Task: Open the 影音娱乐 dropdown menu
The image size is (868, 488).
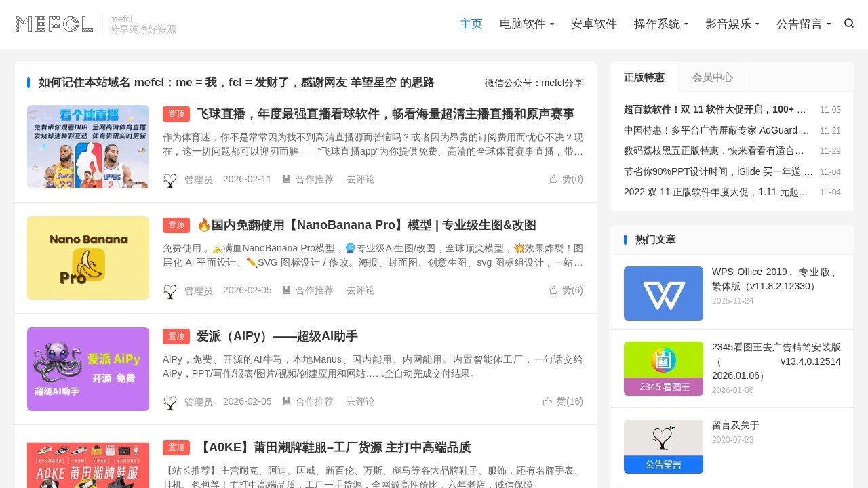Action: [732, 24]
